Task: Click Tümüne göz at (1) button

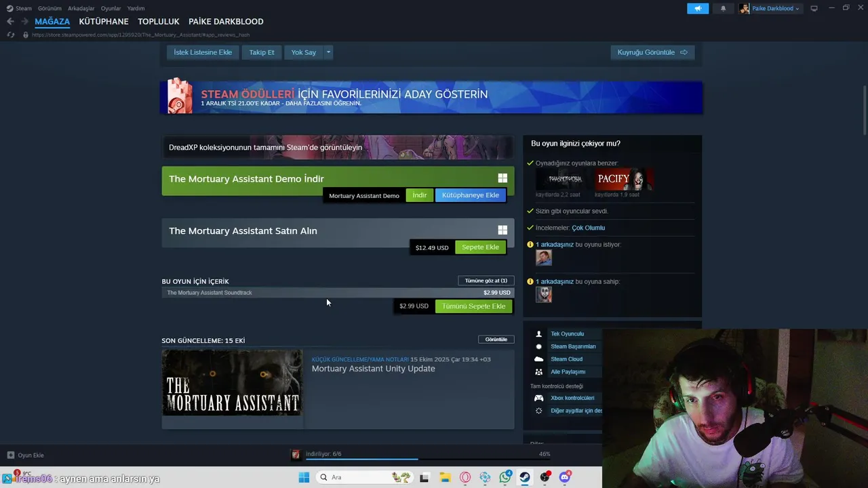Action: click(486, 281)
